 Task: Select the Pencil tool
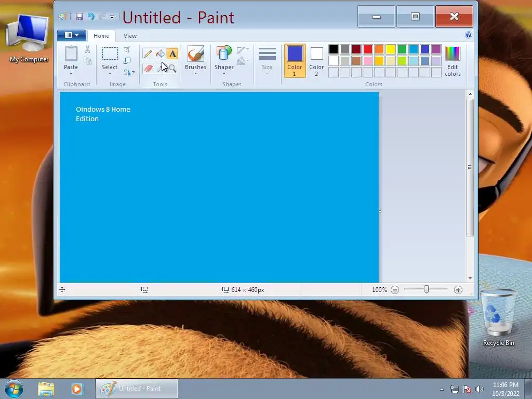pyautogui.click(x=148, y=54)
